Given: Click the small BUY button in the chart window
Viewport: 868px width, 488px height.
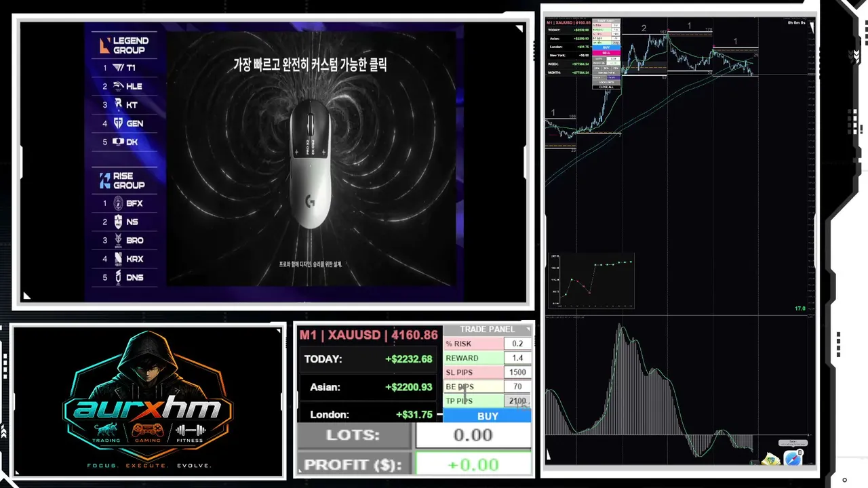Looking at the screenshot, I should (606, 47).
